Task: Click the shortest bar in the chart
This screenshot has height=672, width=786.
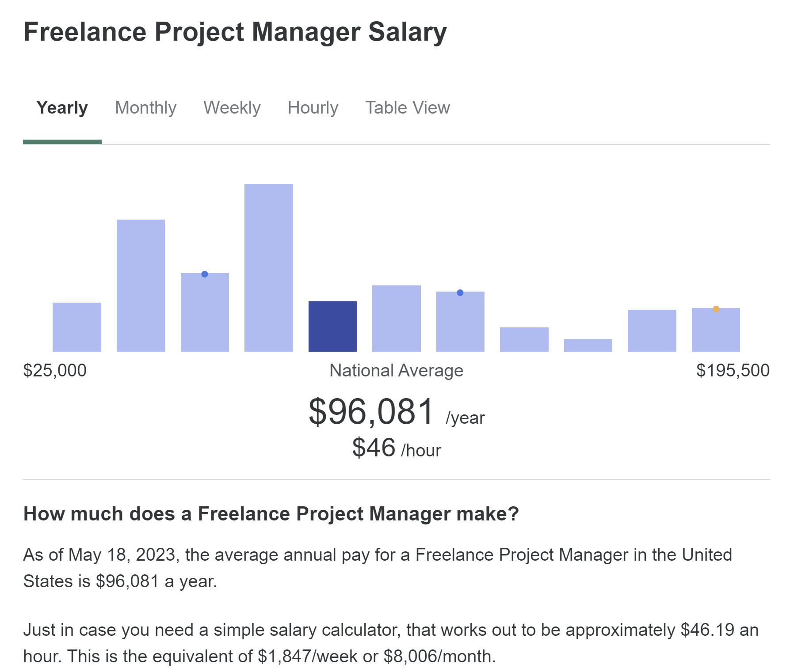Action: point(588,345)
